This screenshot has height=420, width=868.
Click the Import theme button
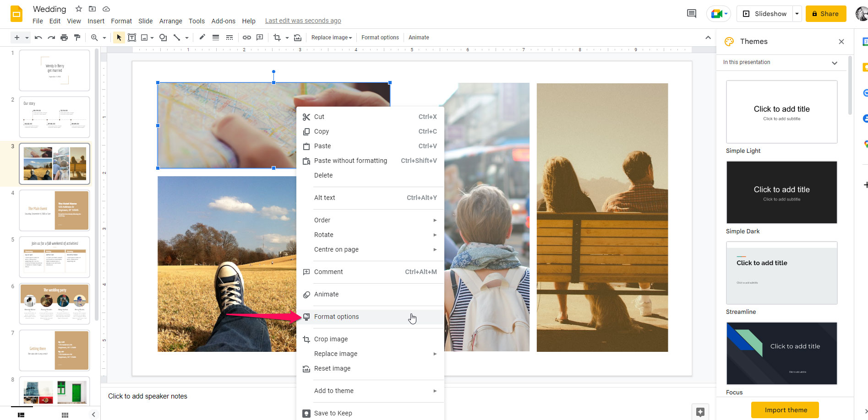(x=785, y=410)
